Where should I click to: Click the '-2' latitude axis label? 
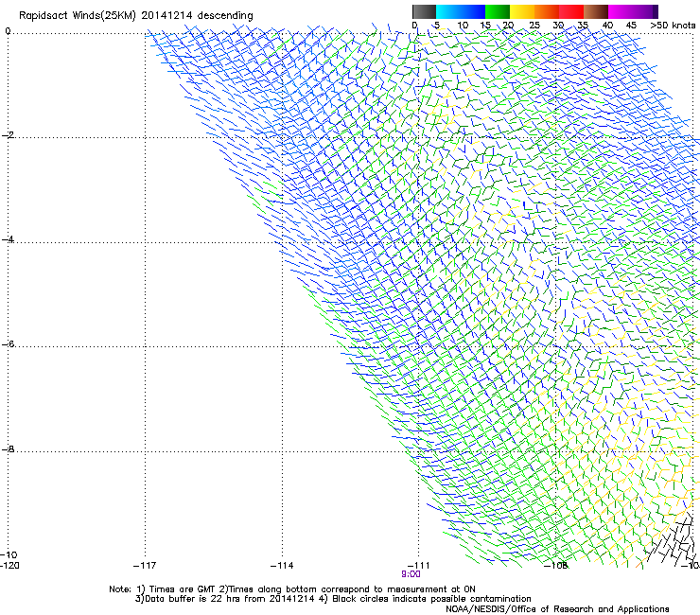(x=8, y=135)
